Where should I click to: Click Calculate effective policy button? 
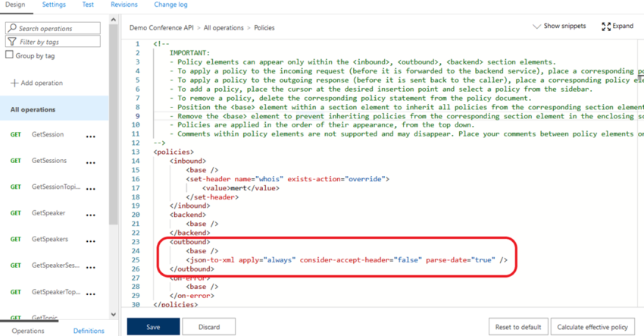pos(592,327)
